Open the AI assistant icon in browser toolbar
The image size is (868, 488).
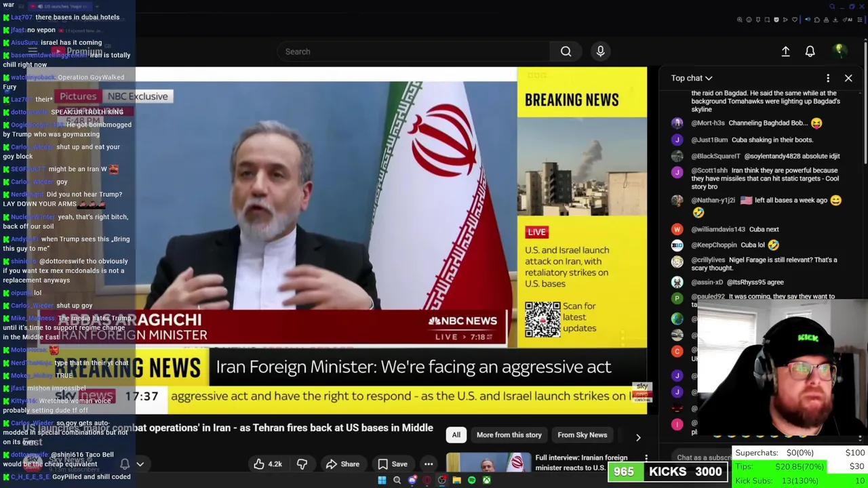click(x=848, y=20)
